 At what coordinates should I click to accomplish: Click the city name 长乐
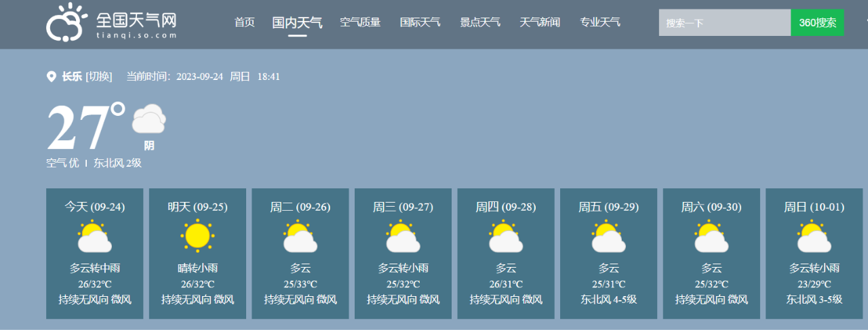point(72,77)
